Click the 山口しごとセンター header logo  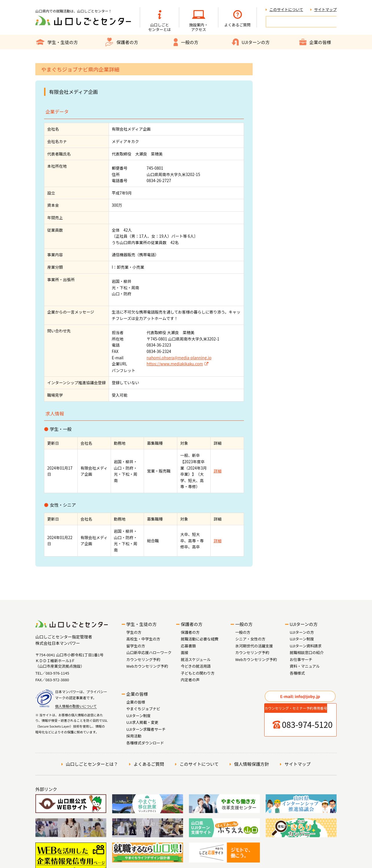click(x=83, y=21)
